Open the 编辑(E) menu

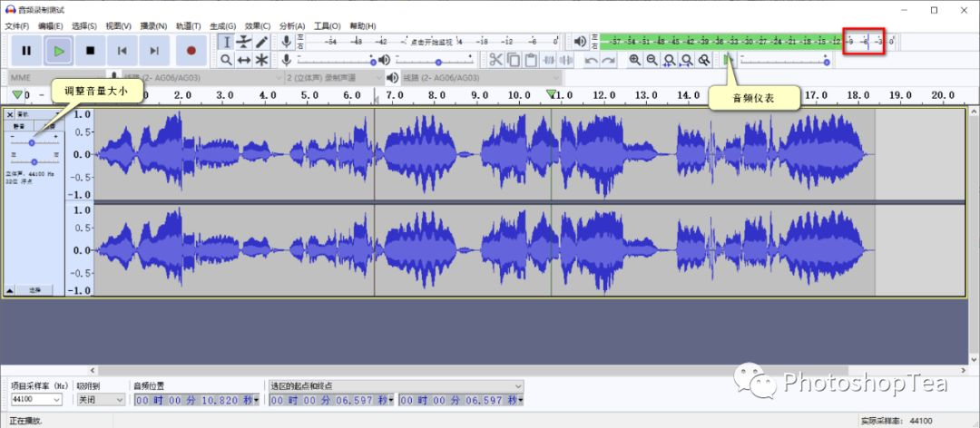point(50,26)
